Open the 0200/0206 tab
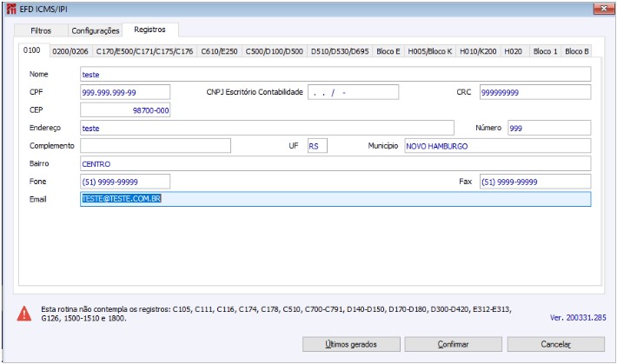 [70, 51]
